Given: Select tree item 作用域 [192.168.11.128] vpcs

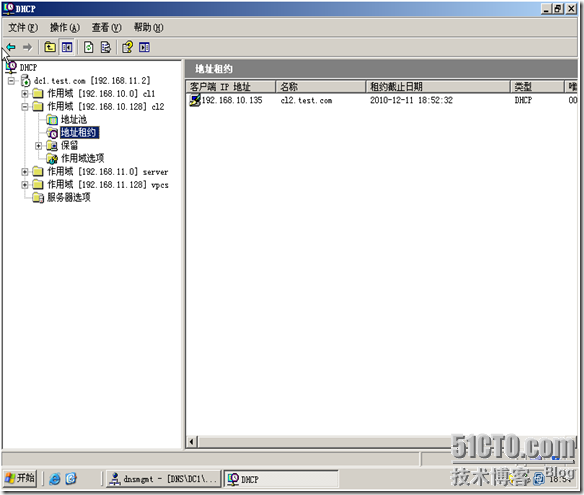Looking at the screenshot, I should click(108, 185).
